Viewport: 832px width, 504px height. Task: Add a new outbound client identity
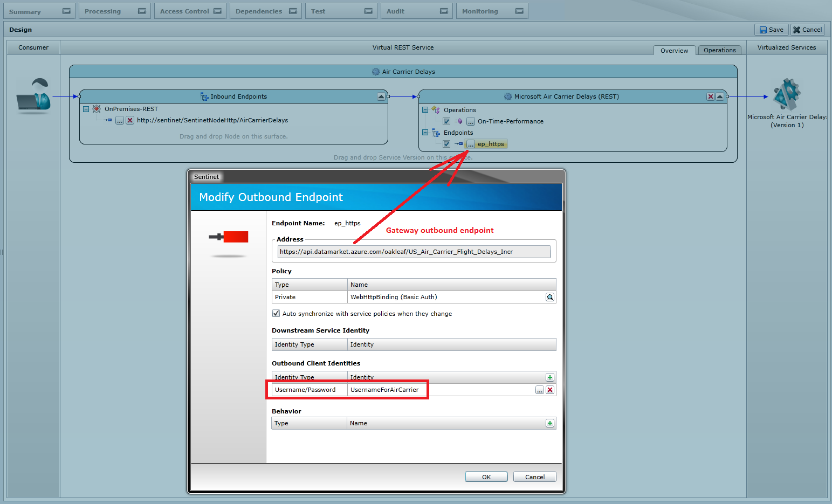click(x=549, y=377)
